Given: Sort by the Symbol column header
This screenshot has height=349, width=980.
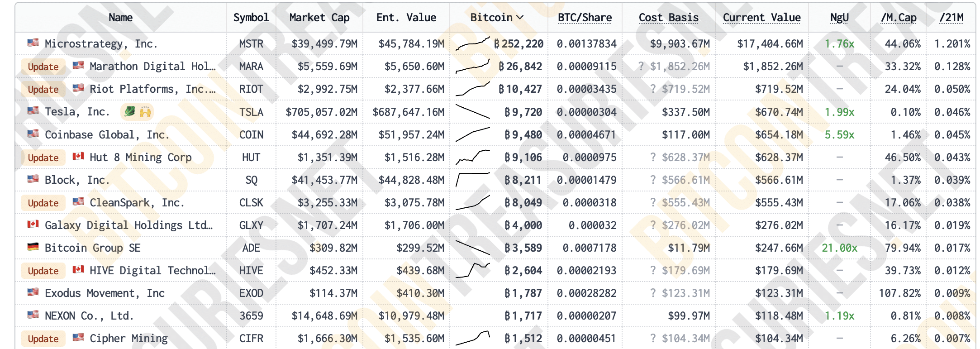Looking at the screenshot, I should (x=251, y=18).
